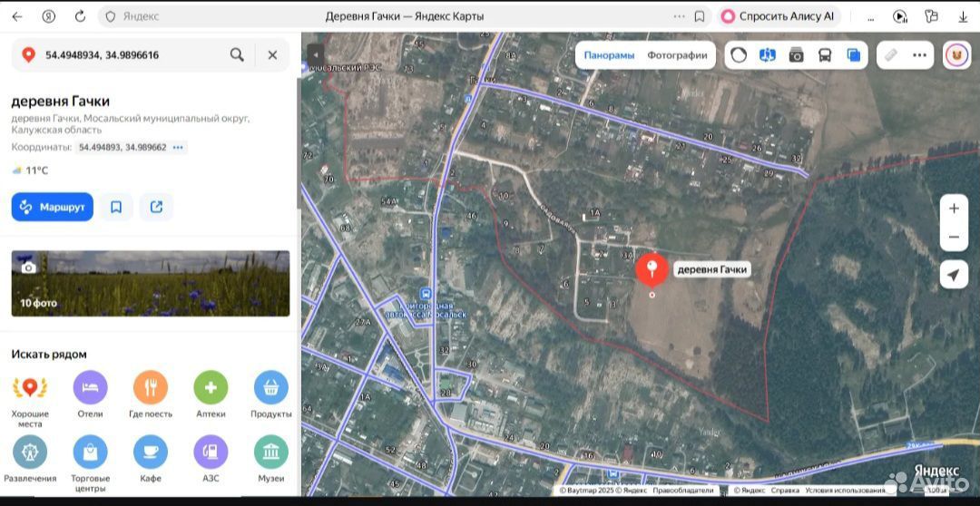Search nearby АЗС

click(x=211, y=459)
